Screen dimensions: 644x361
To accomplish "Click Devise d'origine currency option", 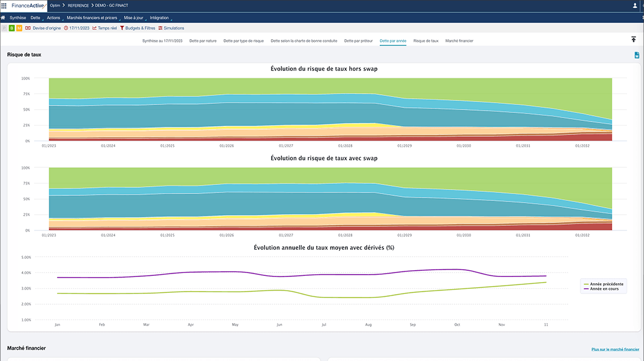I will (x=43, y=28).
